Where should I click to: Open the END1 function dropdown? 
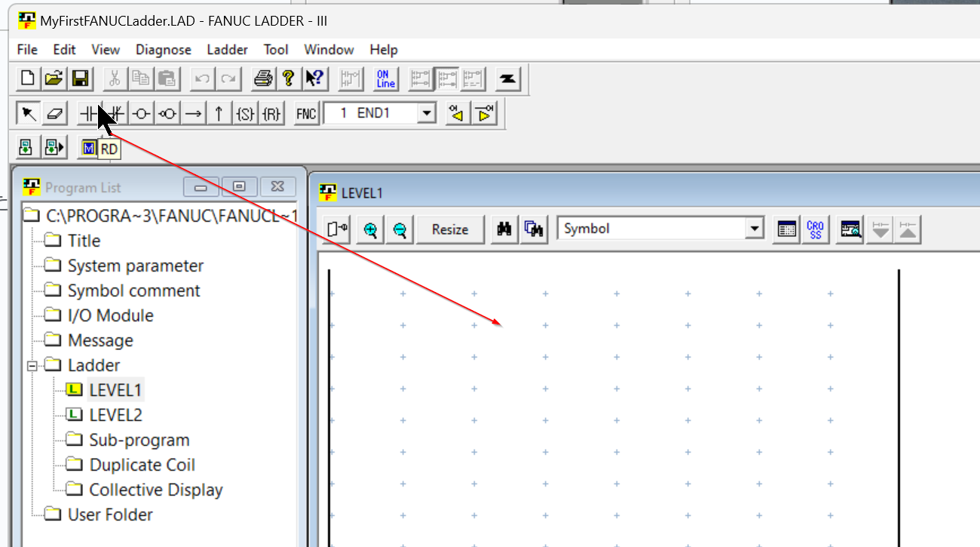pos(427,113)
